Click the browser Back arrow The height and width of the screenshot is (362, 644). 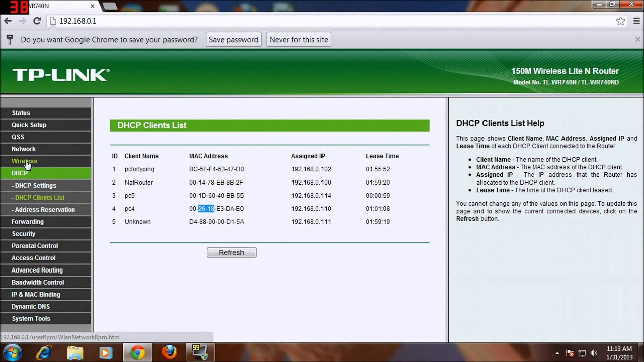click(x=8, y=21)
